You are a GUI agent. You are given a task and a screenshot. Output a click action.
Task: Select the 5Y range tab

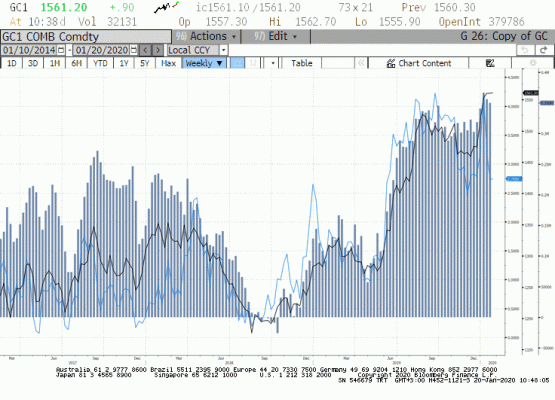(x=145, y=63)
